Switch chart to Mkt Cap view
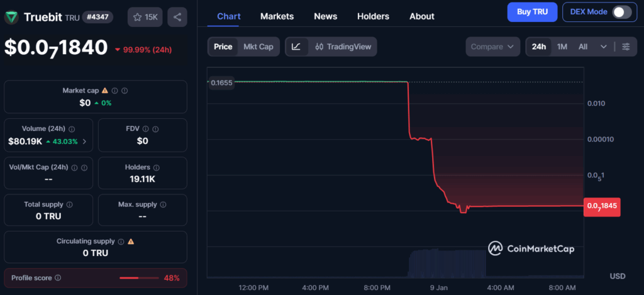 258,47
